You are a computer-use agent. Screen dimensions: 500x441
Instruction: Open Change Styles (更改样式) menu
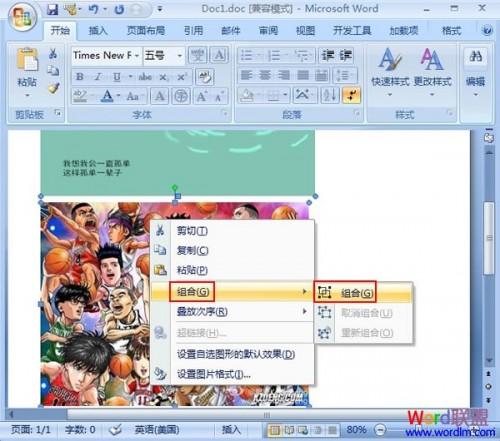(432, 72)
